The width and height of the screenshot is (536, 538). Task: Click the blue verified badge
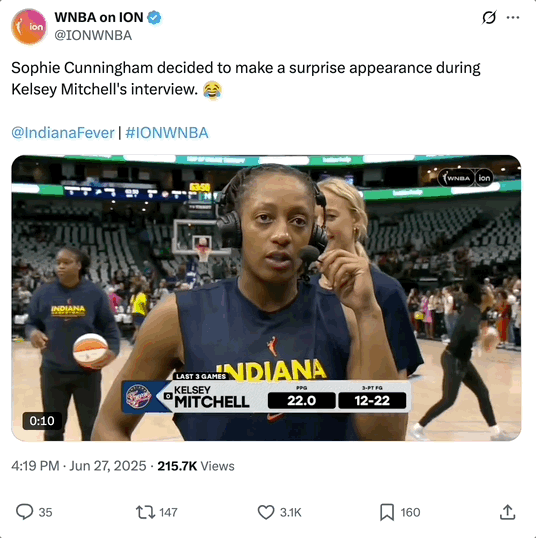pyautogui.click(x=154, y=18)
